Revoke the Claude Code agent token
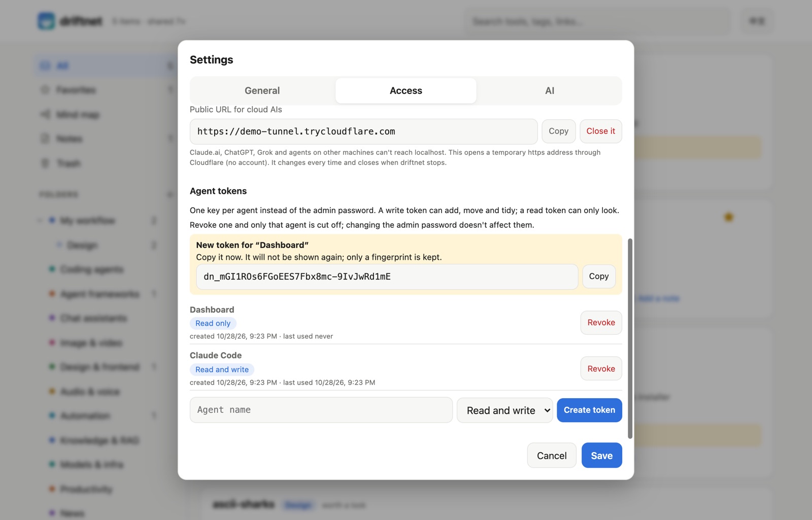This screenshot has height=520, width=812. [x=601, y=369]
